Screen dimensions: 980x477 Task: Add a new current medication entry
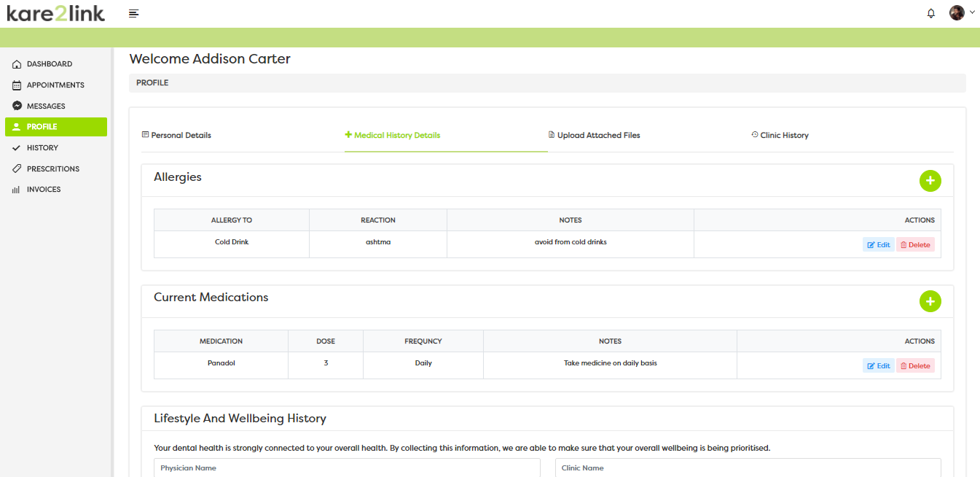click(x=930, y=301)
